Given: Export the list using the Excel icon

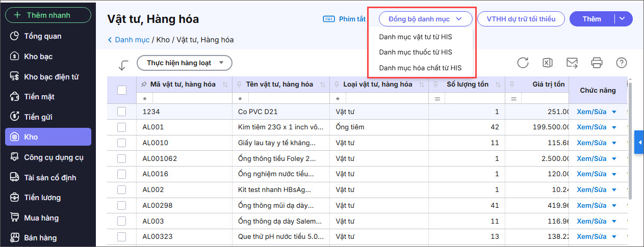Looking at the screenshot, I should pyautogui.click(x=547, y=63).
